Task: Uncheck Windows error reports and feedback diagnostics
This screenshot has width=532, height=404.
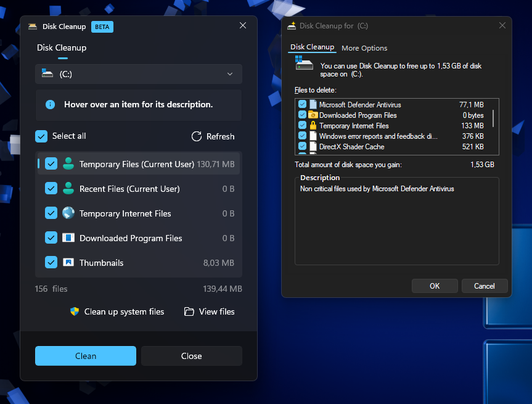Action: tap(302, 136)
